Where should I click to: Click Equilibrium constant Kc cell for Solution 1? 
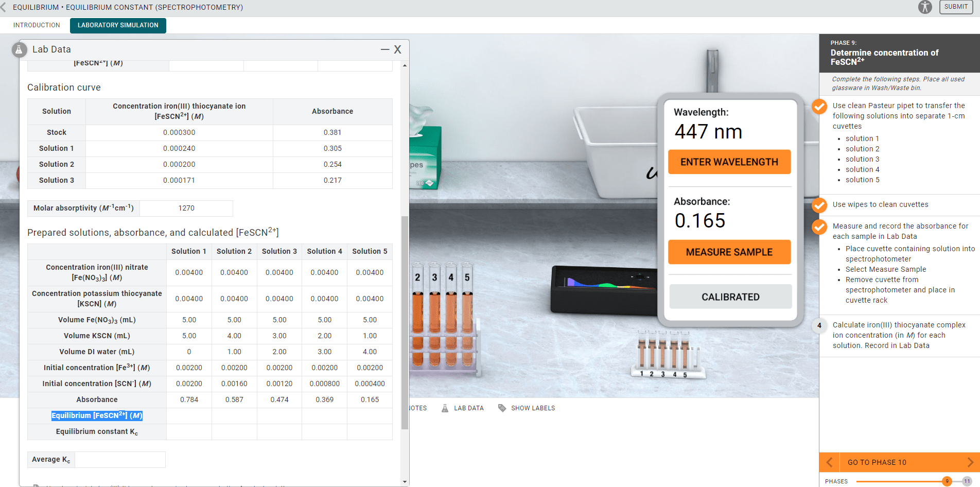[x=189, y=432]
